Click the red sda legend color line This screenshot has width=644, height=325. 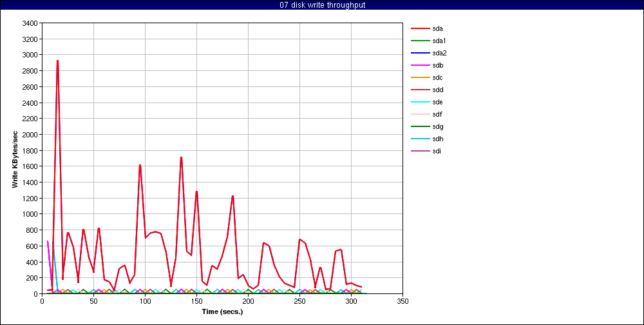(x=420, y=29)
